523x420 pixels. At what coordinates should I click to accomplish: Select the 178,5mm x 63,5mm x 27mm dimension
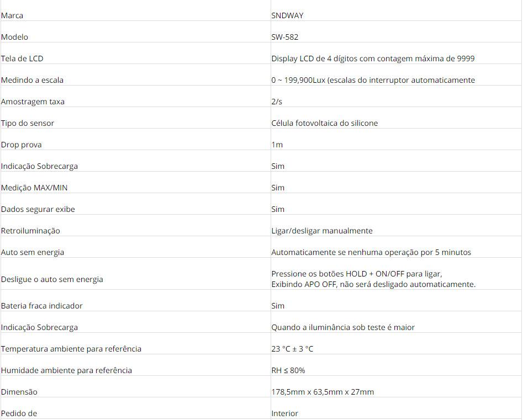(x=323, y=392)
